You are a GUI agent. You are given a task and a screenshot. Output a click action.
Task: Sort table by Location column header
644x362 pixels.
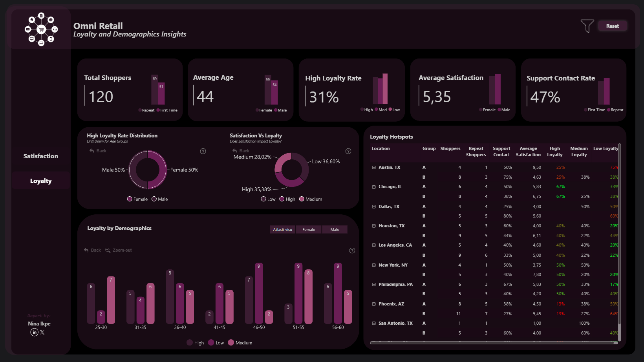381,148
